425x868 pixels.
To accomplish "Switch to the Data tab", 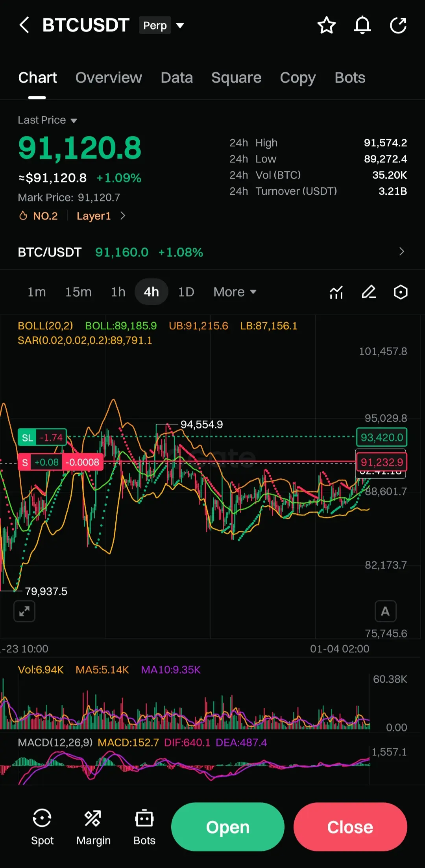I will [177, 78].
